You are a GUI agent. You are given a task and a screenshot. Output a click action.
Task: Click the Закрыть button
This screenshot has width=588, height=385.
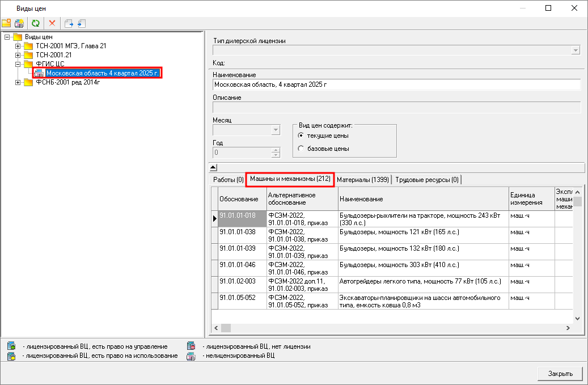point(560,374)
